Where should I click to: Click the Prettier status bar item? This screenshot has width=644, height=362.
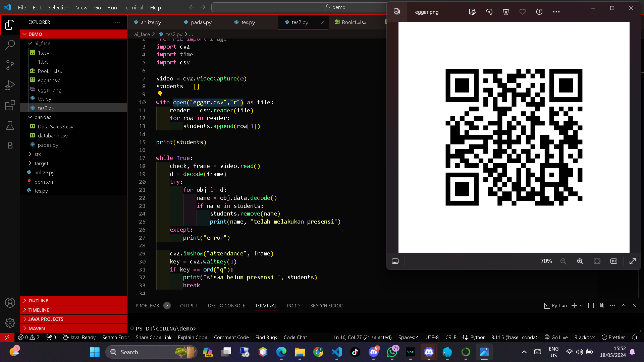(613, 337)
